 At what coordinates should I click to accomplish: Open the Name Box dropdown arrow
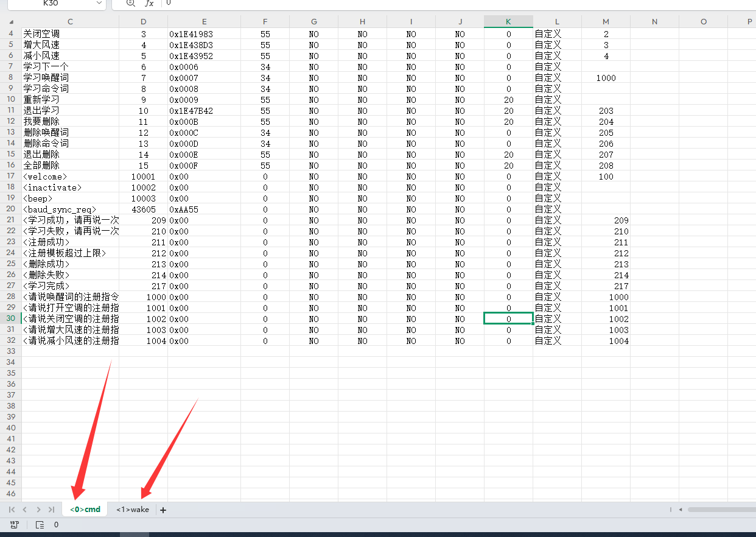pos(99,3)
